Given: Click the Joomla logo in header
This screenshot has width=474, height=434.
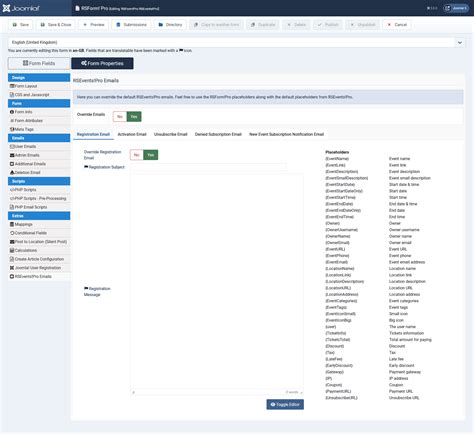Looking at the screenshot, I should [x=21, y=8].
